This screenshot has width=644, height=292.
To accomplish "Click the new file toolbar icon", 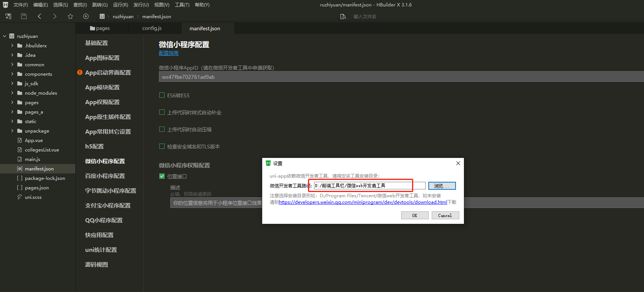I will 8,16.
